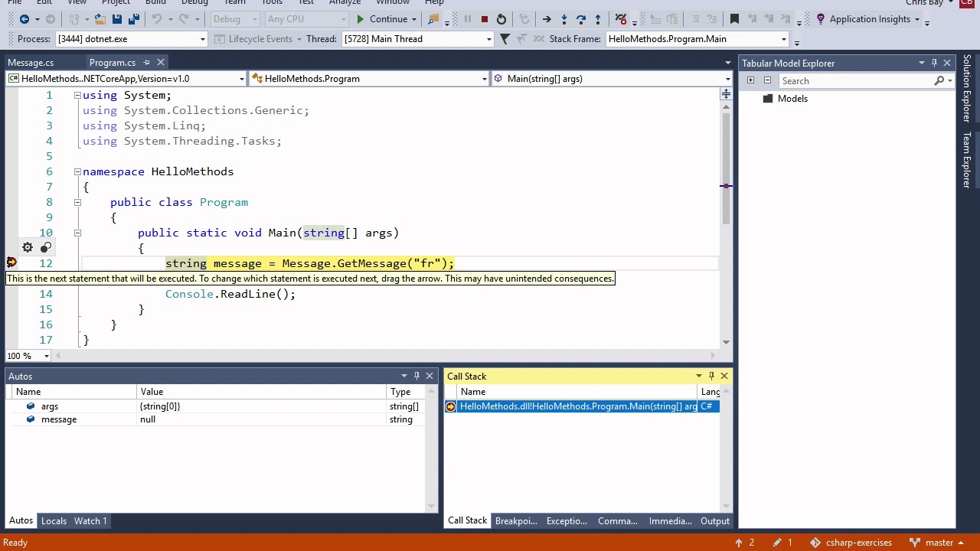Image resolution: width=980 pixels, height=551 pixels.
Task: Open the Solution Explorer side tab
Action: [967, 88]
